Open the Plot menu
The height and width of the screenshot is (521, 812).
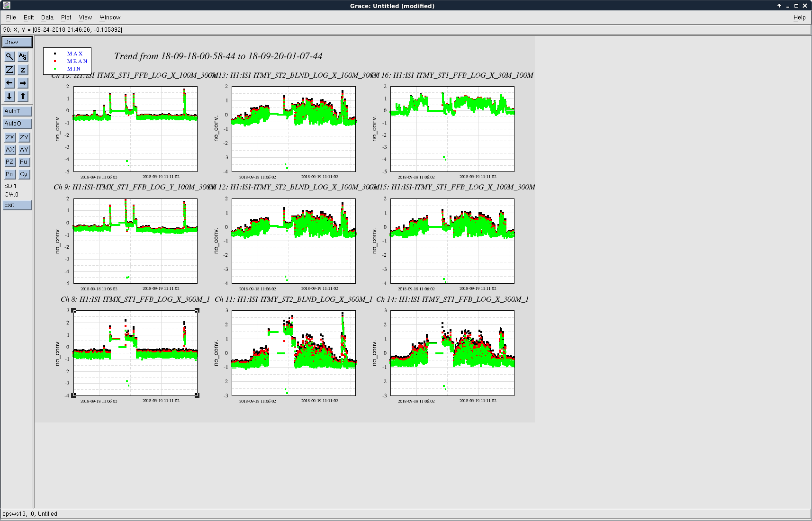point(66,18)
